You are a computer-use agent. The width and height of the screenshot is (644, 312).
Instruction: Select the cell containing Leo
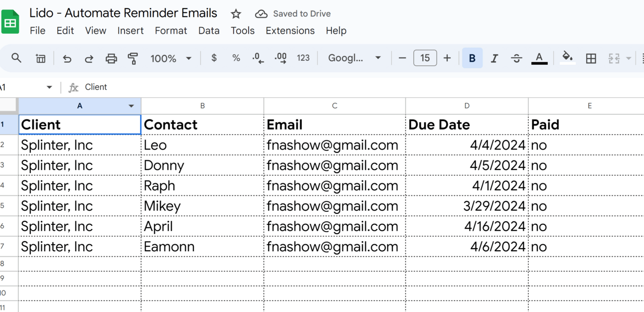pyautogui.click(x=202, y=145)
